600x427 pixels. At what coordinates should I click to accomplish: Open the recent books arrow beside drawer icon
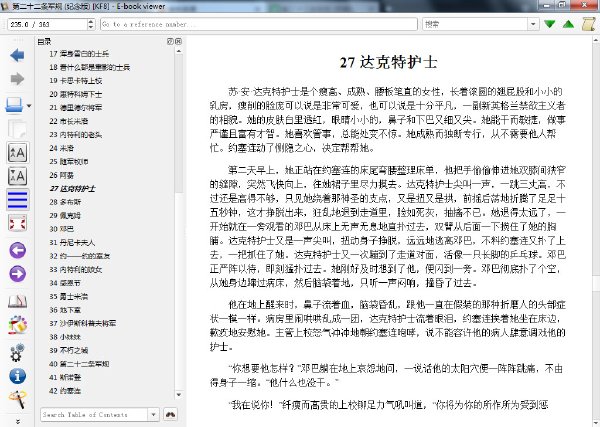tap(29, 106)
